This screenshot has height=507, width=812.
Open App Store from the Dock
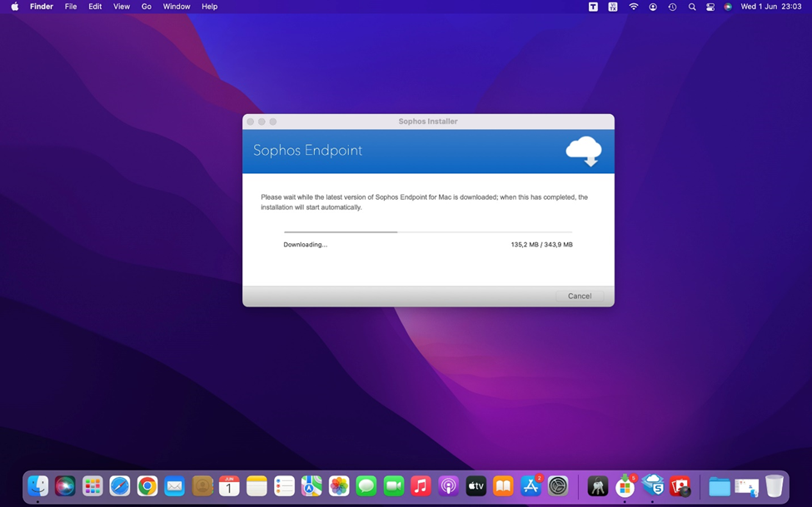pos(531,486)
